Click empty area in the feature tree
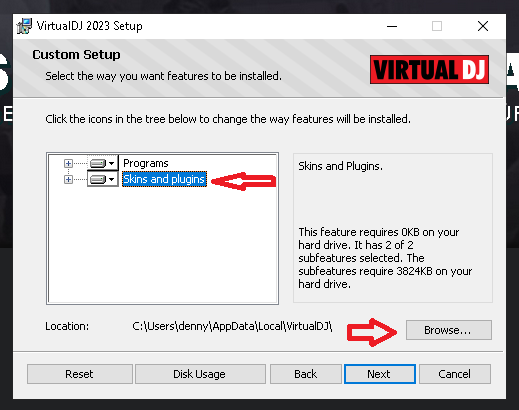The height and width of the screenshot is (410, 519). (x=162, y=247)
